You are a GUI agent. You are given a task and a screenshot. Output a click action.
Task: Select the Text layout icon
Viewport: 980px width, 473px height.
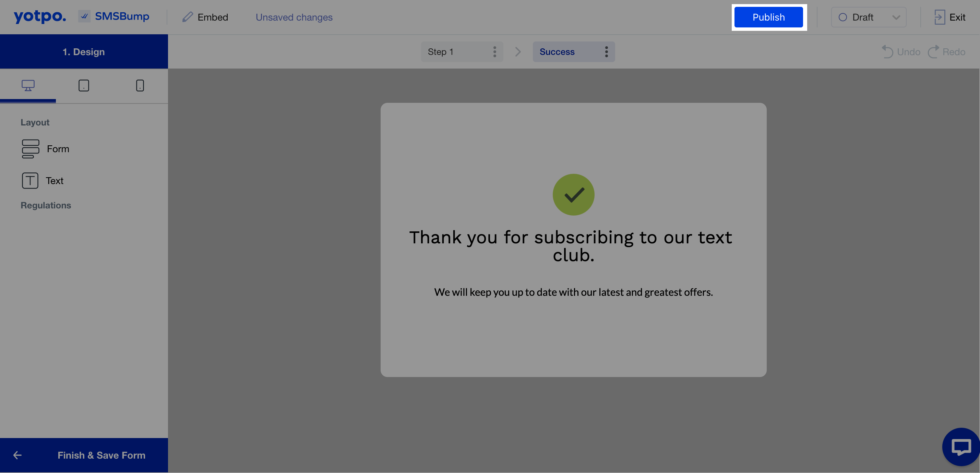tap(30, 181)
